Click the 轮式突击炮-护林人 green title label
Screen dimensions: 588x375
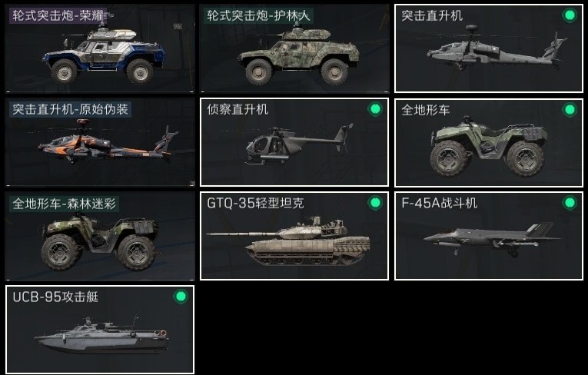[258, 15]
